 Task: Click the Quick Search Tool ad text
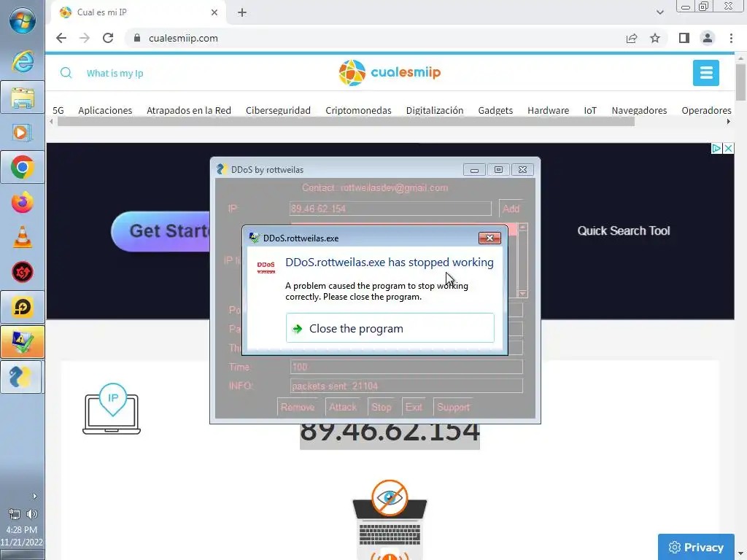point(624,231)
